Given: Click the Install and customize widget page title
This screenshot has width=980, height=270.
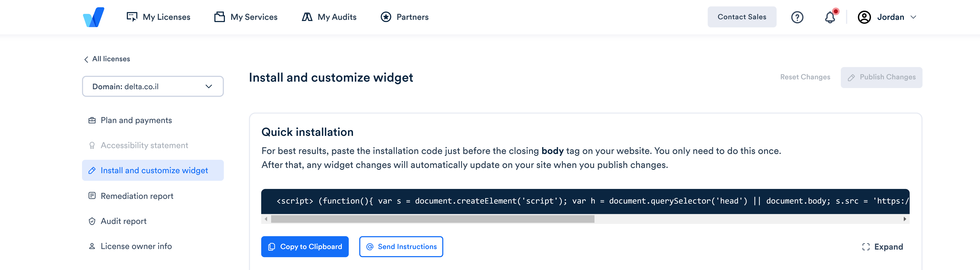Looking at the screenshot, I should [331, 78].
